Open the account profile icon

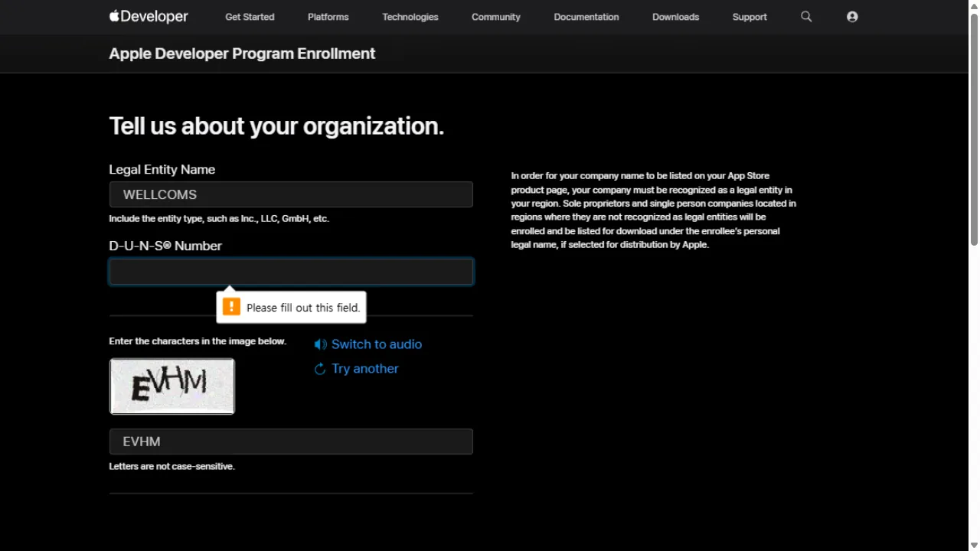tap(852, 16)
